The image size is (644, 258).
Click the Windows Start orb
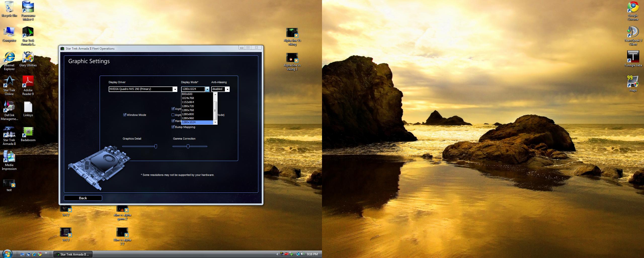(7, 254)
